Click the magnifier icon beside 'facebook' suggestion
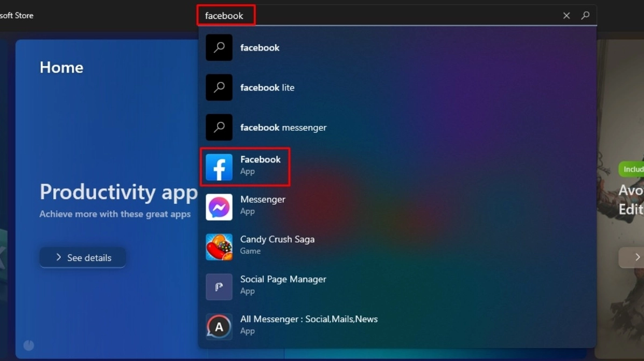644x361 pixels. tap(219, 47)
